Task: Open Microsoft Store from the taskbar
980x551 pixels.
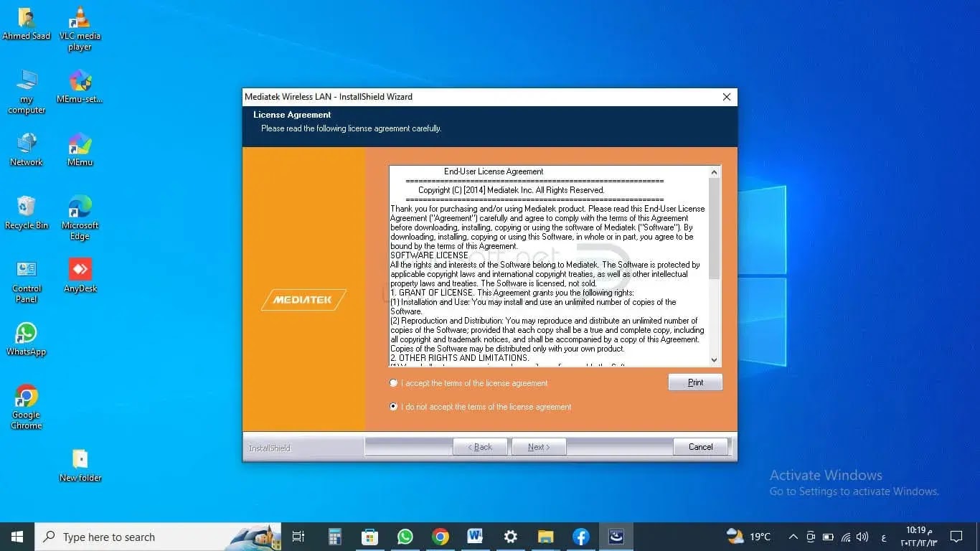Action: point(369,537)
